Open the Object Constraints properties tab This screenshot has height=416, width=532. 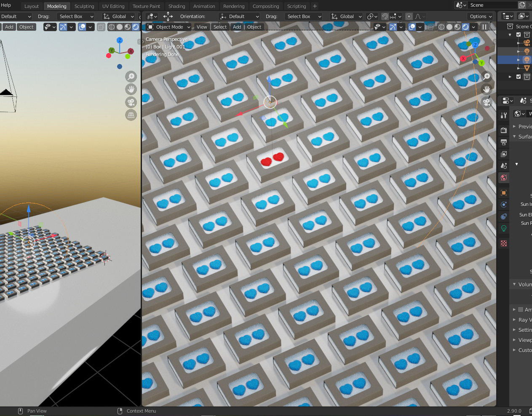503,216
